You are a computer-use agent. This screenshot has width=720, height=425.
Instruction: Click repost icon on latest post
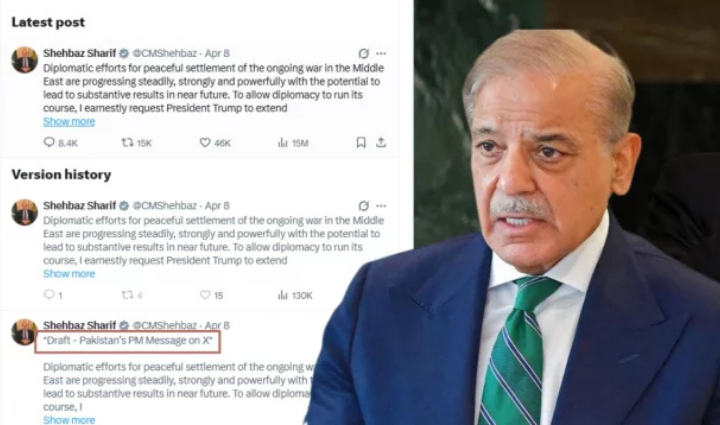127,142
